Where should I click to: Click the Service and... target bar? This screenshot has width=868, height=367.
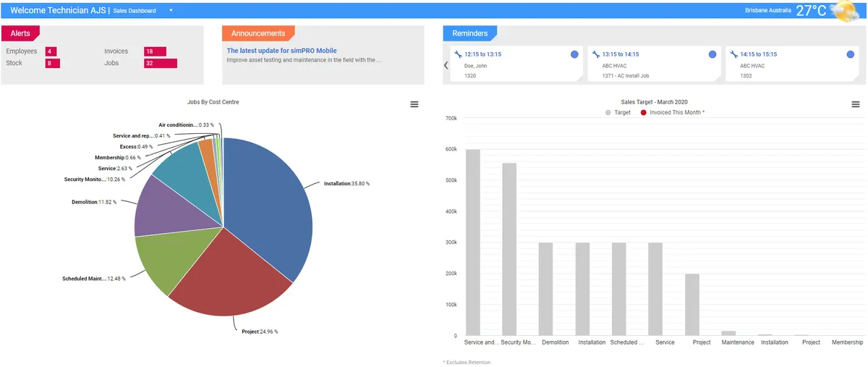[472, 242]
